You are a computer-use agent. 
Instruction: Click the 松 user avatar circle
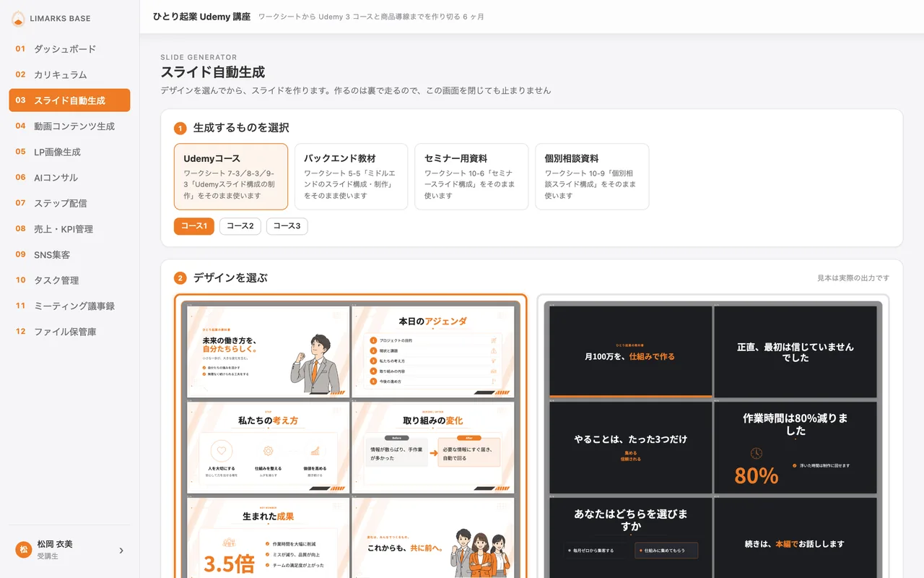(x=23, y=550)
